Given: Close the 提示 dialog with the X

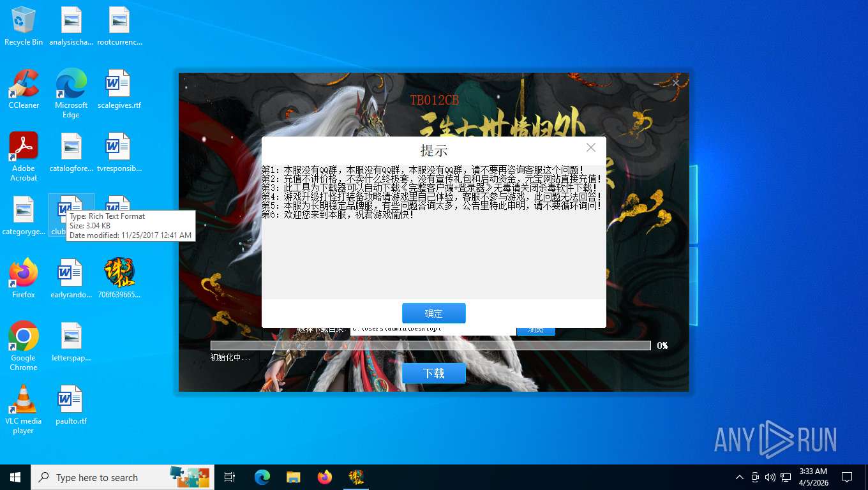Looking at the screenshot, I should point(591,147).
